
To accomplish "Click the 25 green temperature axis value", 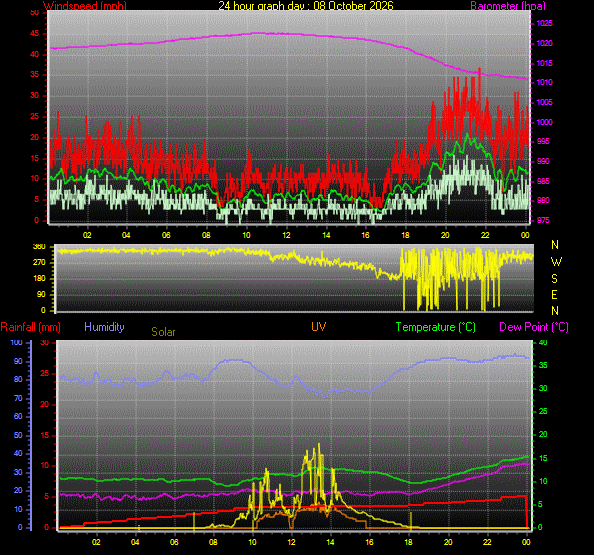I will pyautogui.click(x=543, y=411).
